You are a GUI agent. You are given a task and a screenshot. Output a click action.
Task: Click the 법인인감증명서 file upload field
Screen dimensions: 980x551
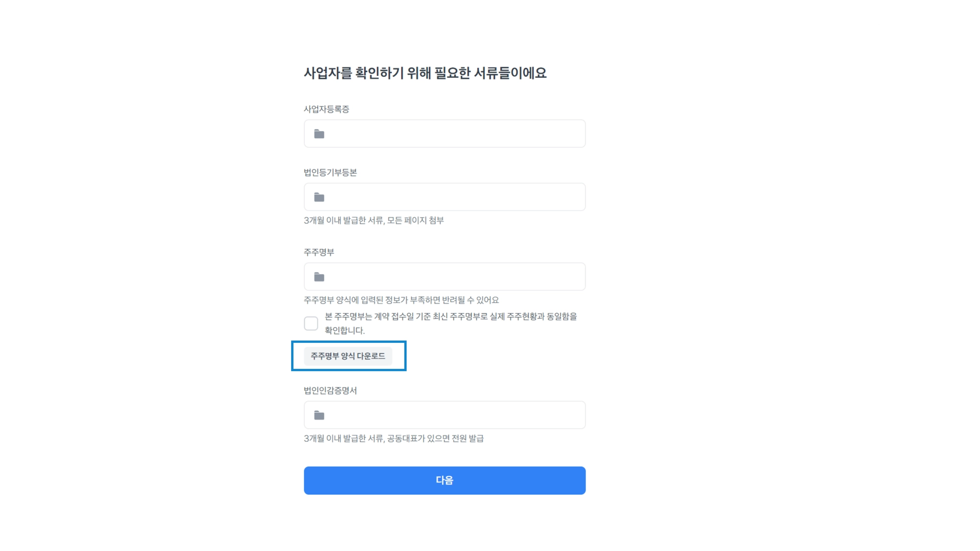(451, 415)
